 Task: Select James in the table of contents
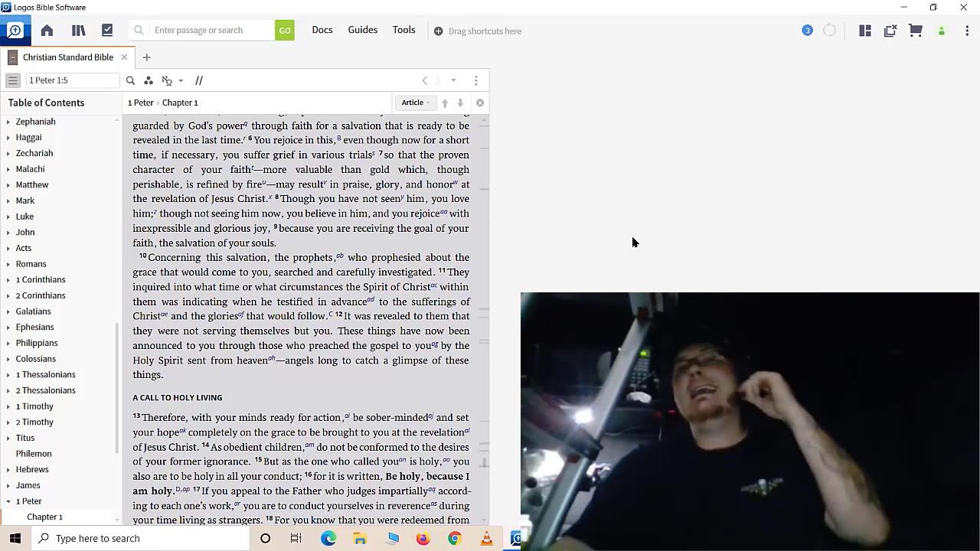coord(28,485)
